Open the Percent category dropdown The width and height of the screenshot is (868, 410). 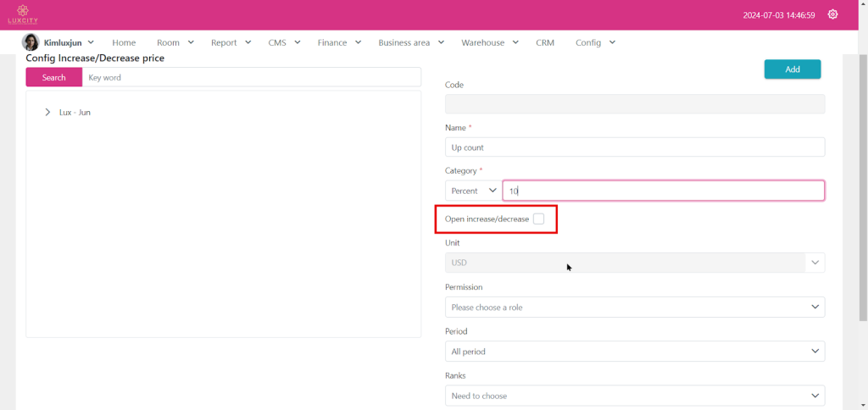pos(473,191)
